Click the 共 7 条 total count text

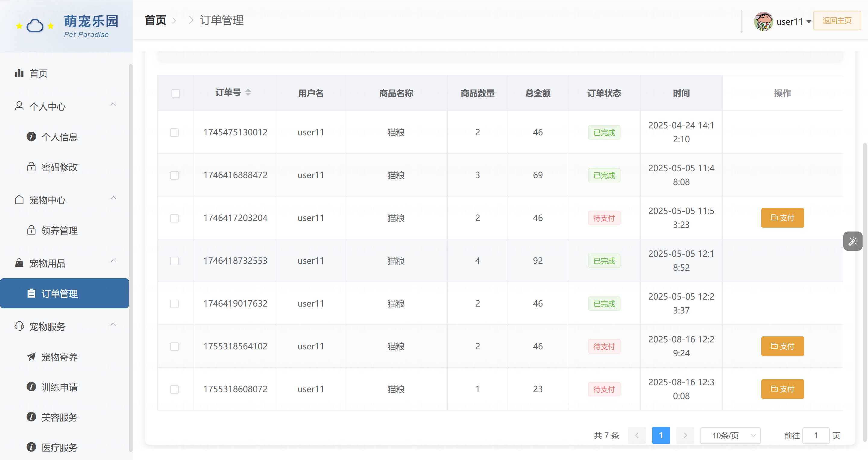point(606,435)
